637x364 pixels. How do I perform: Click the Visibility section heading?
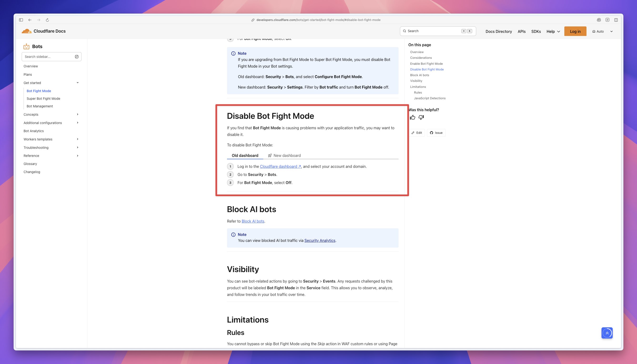tap(243, 269)
